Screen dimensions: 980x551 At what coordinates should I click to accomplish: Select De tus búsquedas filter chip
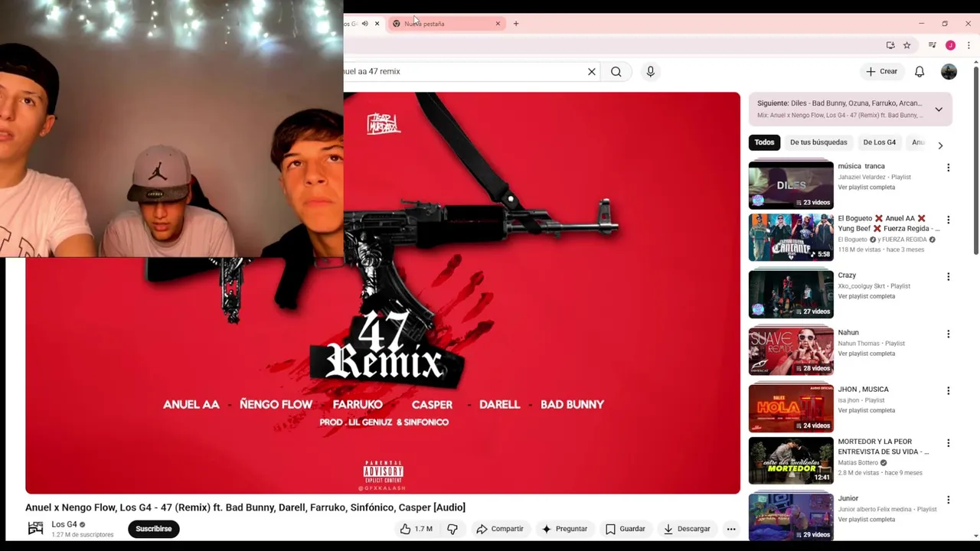818,142
